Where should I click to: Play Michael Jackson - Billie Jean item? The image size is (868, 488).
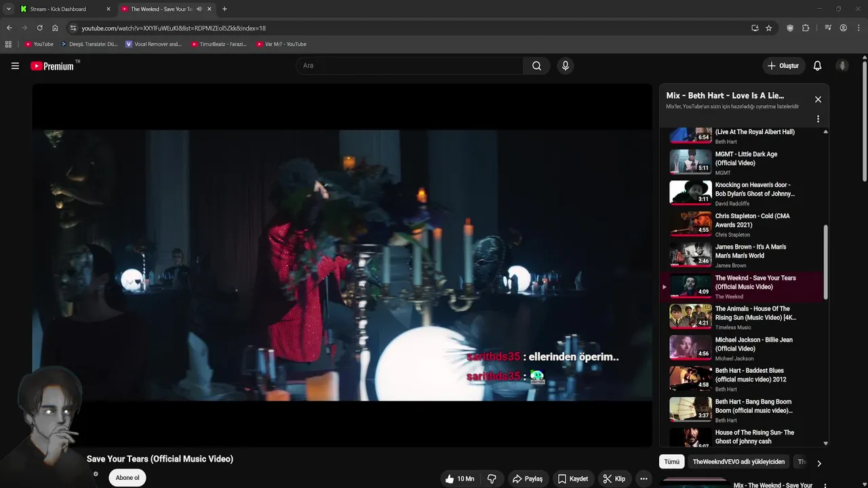tap(743, 349)
